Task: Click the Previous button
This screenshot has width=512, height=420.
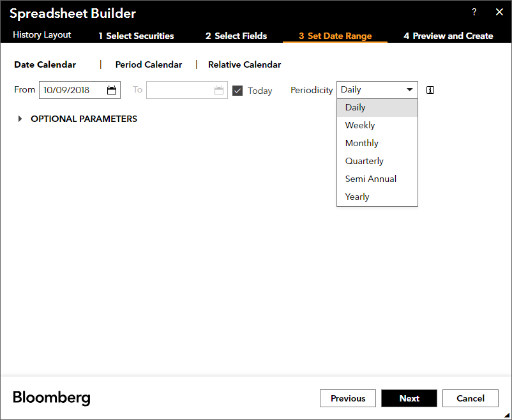Action: coord(348,398)
